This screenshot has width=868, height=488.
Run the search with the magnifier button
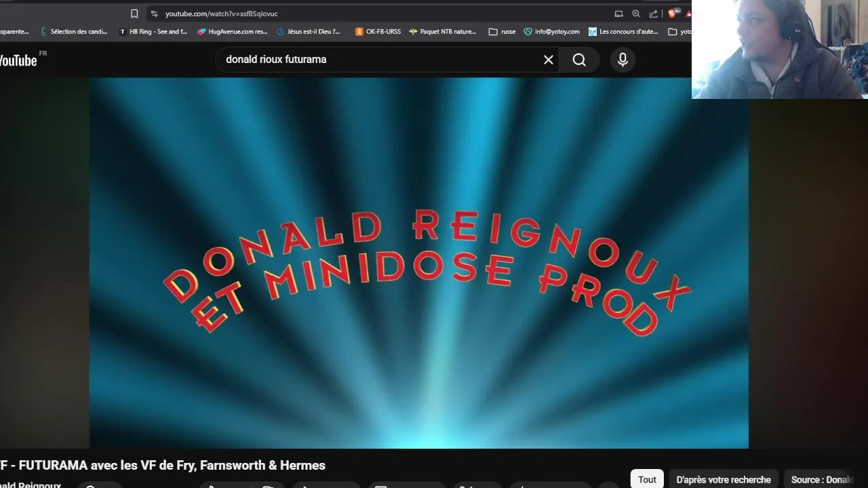pyautogui.click(x=579, y=60)
